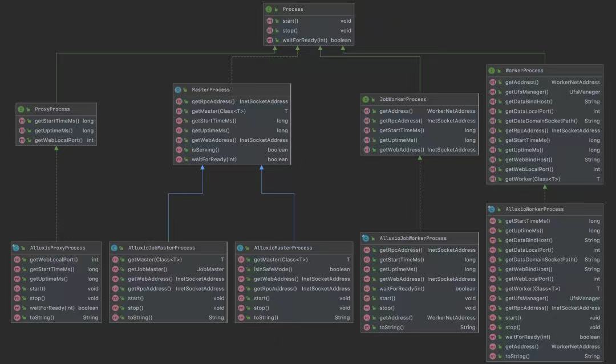Select the AlluxioWorkerProcess node title

coord(534,209)
